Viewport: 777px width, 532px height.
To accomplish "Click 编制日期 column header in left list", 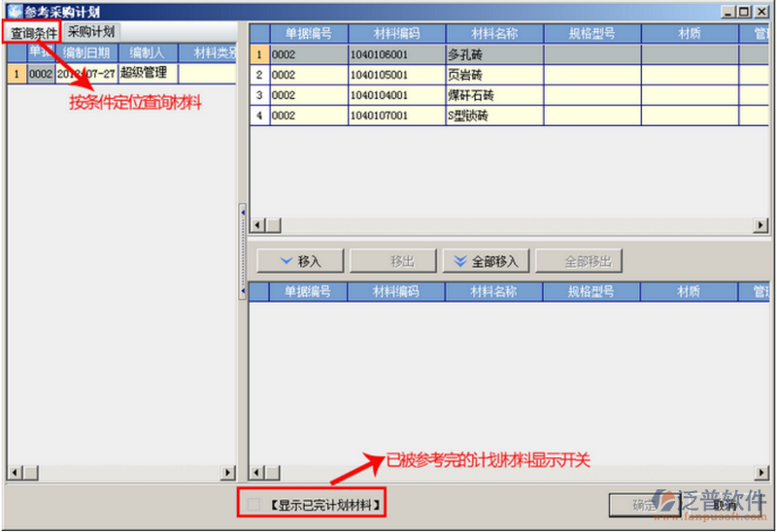I will pyautogui.click(x=86, y=52).
